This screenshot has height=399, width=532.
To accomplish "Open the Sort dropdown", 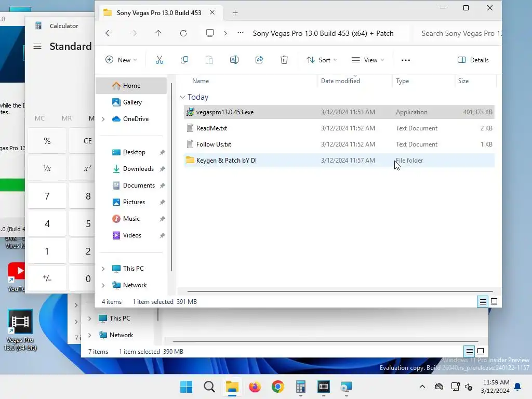I will pyautogui.click(x=322, y=60).
